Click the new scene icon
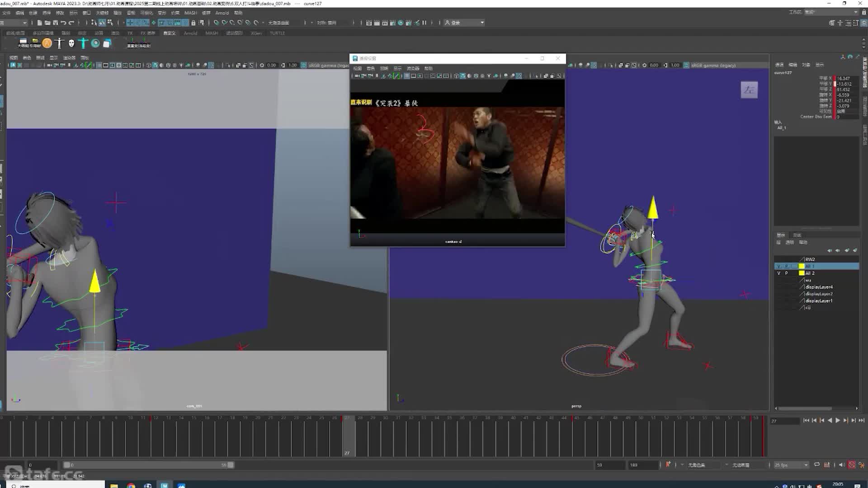 point(40,23)
